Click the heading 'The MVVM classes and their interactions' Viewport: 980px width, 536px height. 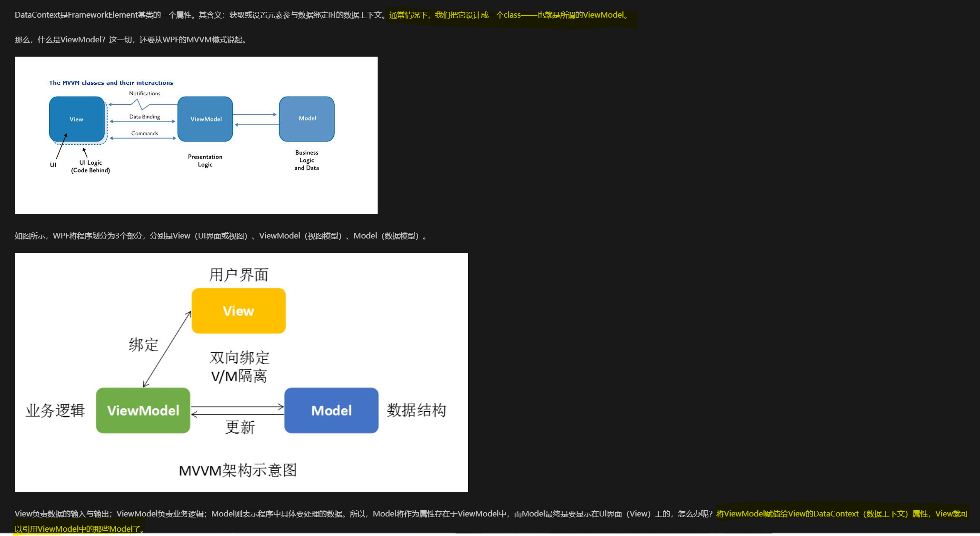111,83
